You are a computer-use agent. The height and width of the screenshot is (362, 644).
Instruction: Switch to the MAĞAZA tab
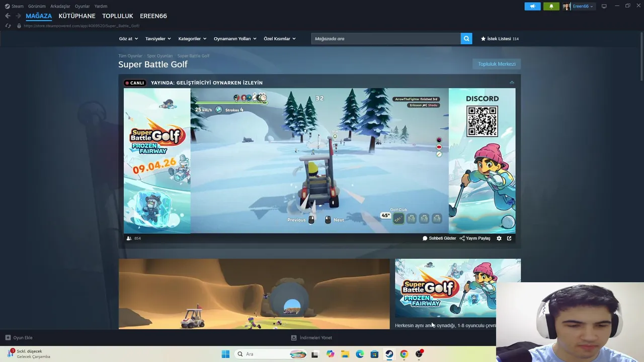(x=39, y=16)
